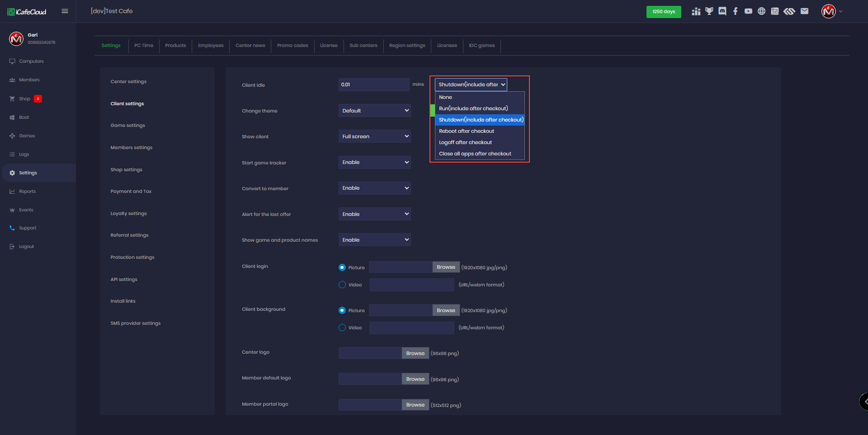Image resolution: width=868 pixels, height=435 pixels.
Task: Open the YouTube icon link
Action: pyautogui.click(x=749, y=11)
